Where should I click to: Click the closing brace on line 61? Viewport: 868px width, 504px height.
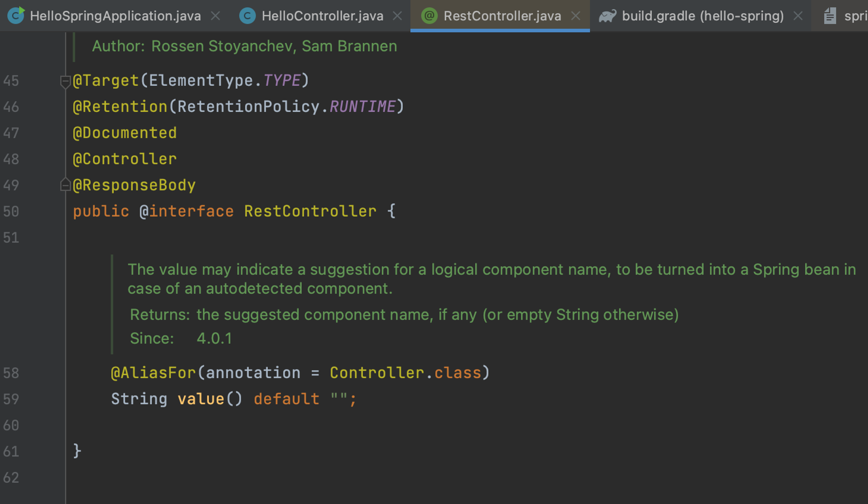tap(77, 451)
